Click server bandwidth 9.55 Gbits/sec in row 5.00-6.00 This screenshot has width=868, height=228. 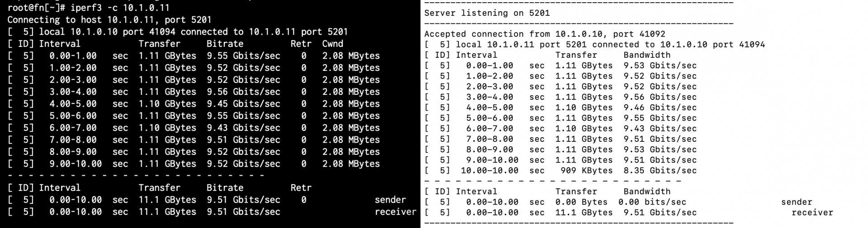pos(660,118)
